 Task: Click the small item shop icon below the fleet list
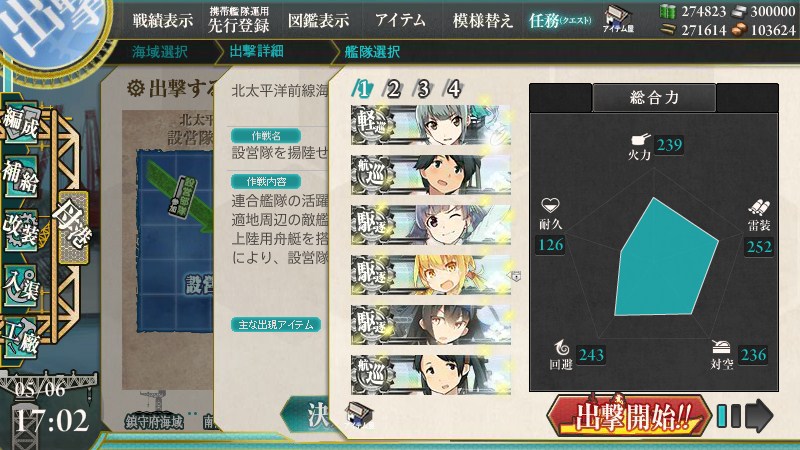pos(359,414)
